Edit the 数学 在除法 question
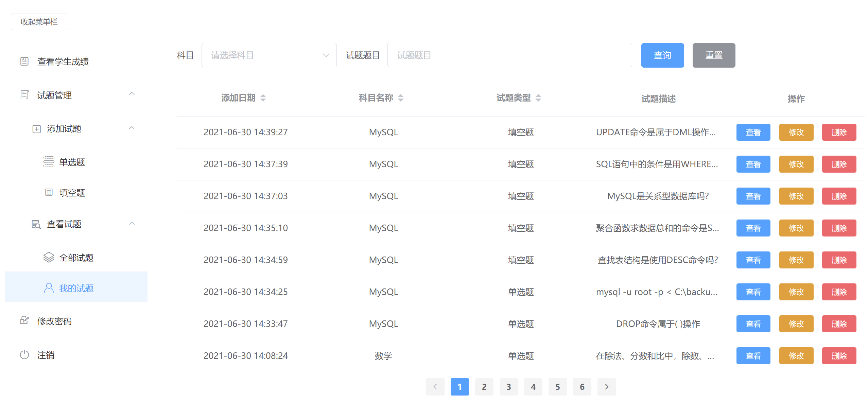 click(x=796, y=356)
